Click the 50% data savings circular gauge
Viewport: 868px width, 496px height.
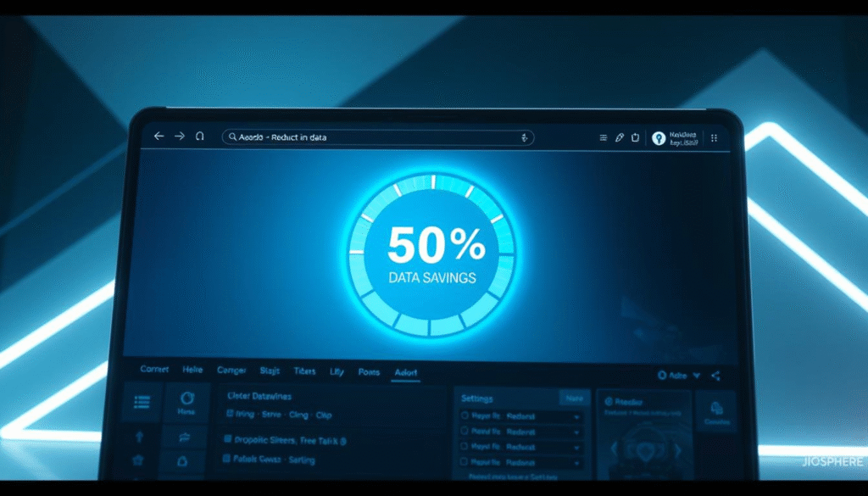[x=433, y=256]
